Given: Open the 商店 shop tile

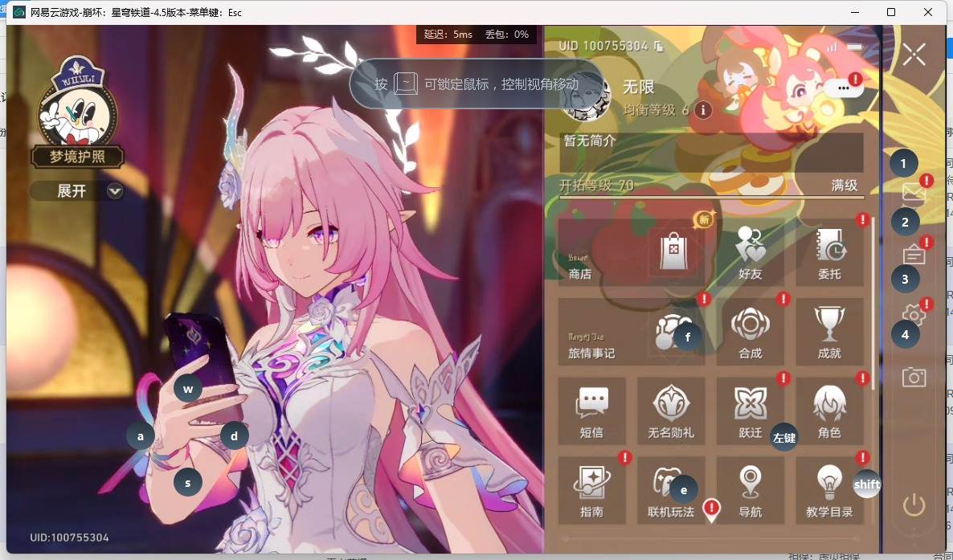Looking at the screenshot, I should [x=632, y=252].
